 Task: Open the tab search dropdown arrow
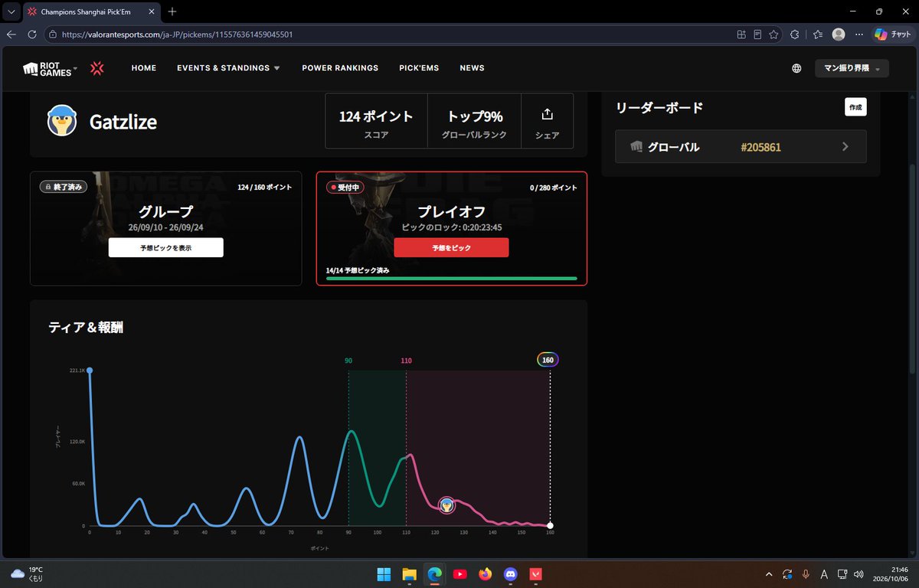11,11
